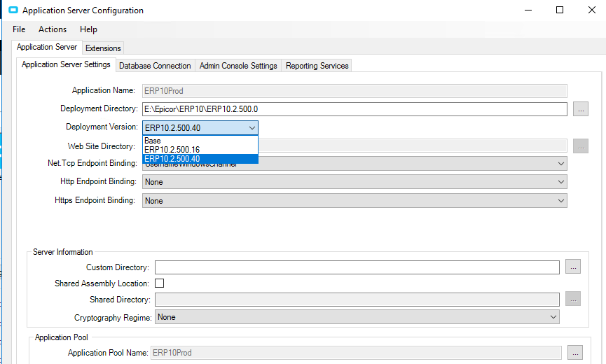This screenshot has height=364, width=606.
Task: Select Base from the version list
Action: pyautogui.click(x=153, y=141)
